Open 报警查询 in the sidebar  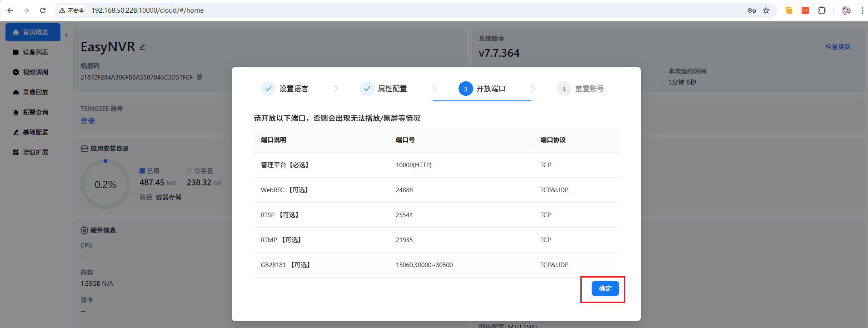click(x=35, y=112)
